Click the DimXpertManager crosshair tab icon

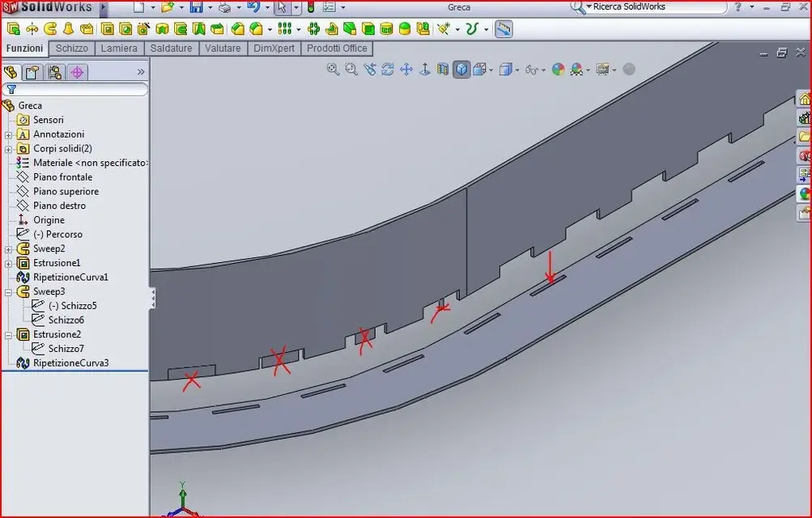tap(77, 73)
